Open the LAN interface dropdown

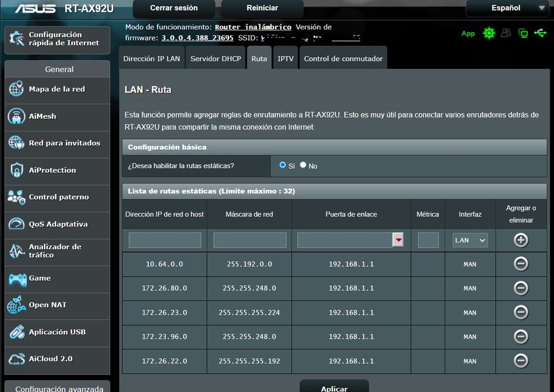[470, 240]
